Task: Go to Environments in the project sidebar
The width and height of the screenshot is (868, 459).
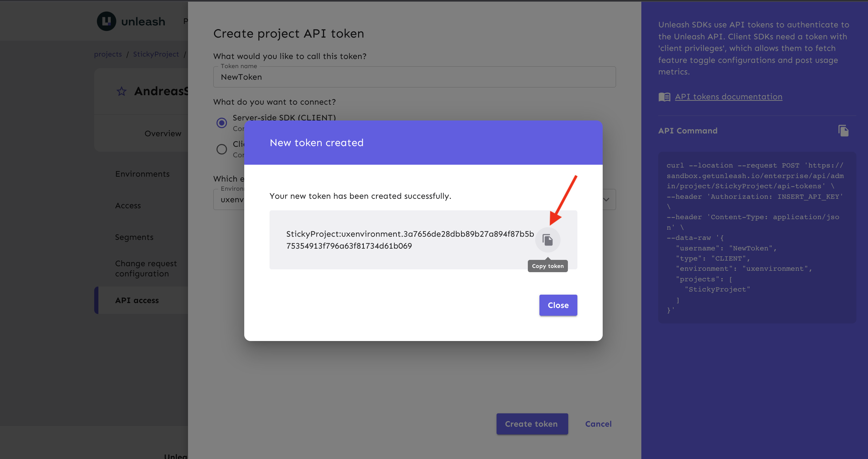Action: tap(142, 174)
